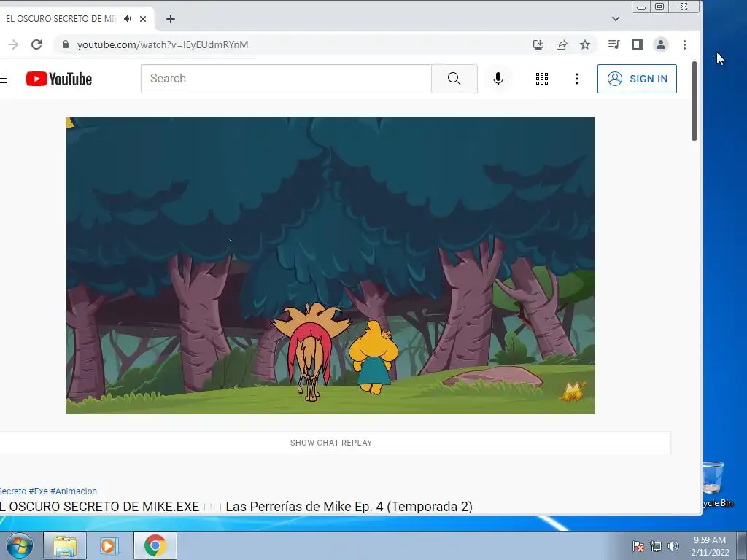Launch Windows Media Player from the taskbar
Screen dimensions: 747x560
109,545
